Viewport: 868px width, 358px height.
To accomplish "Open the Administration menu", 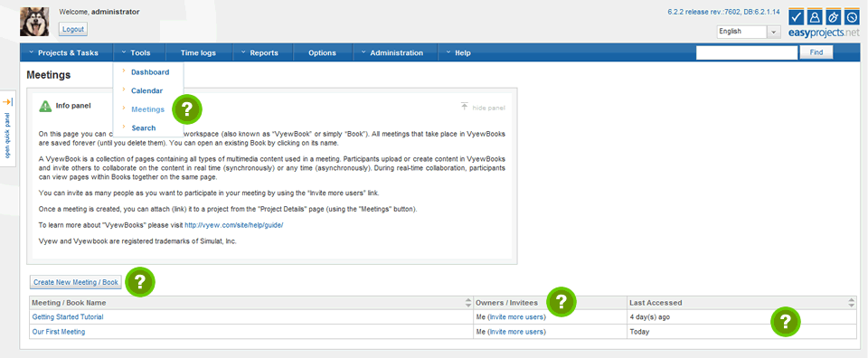I will [396, 53].
